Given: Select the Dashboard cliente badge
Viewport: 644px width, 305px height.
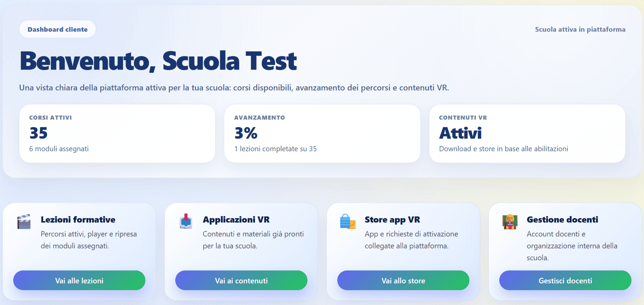Looking at the screenshot, I should click(57, 29).
